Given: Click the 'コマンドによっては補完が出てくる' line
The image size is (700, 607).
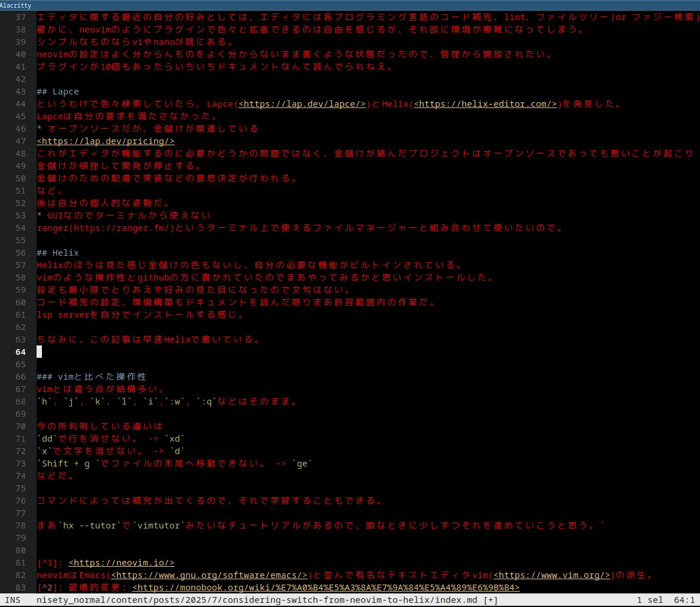Looking at the screenshot, I should pos(210,501).
